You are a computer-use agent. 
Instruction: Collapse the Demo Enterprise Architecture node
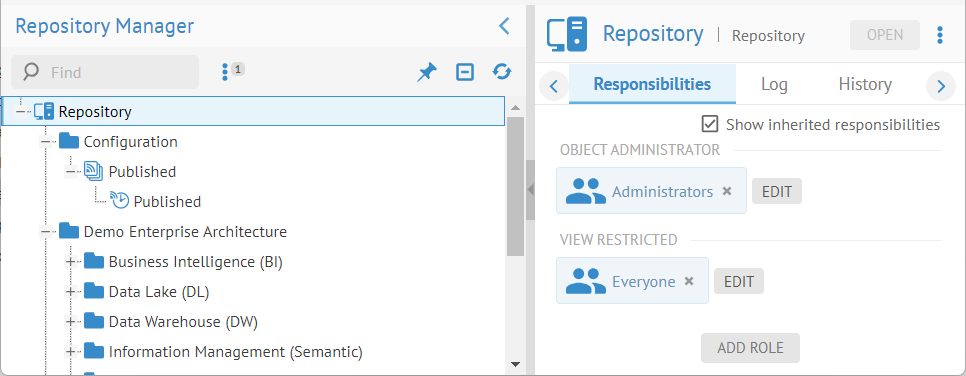tap(45, 232)
